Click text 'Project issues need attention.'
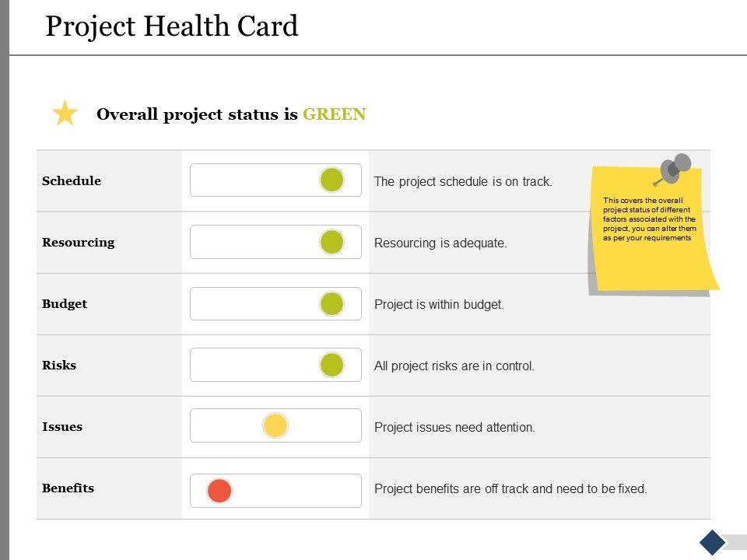The image size is (747, 560). point(454,428)
